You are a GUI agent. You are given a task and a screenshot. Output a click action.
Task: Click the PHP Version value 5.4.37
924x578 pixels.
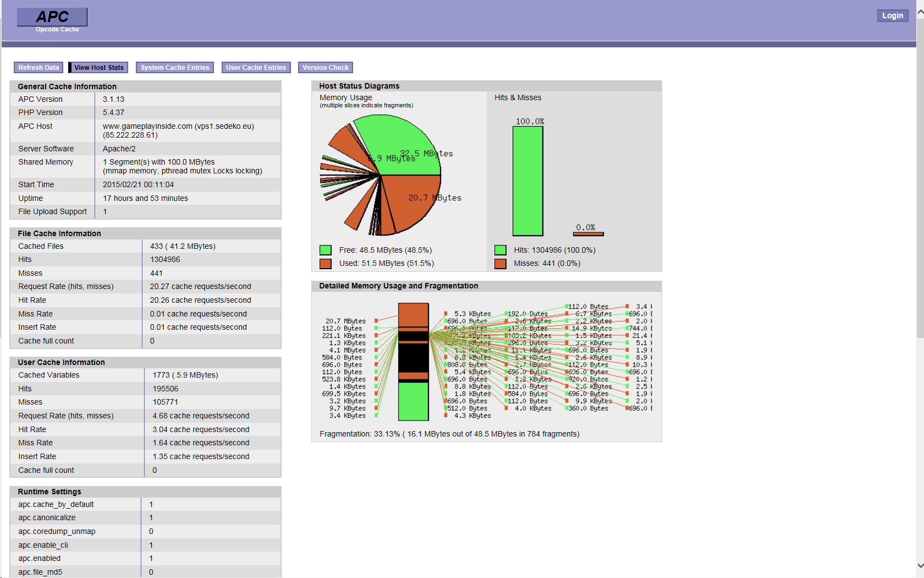click(114, 112)
